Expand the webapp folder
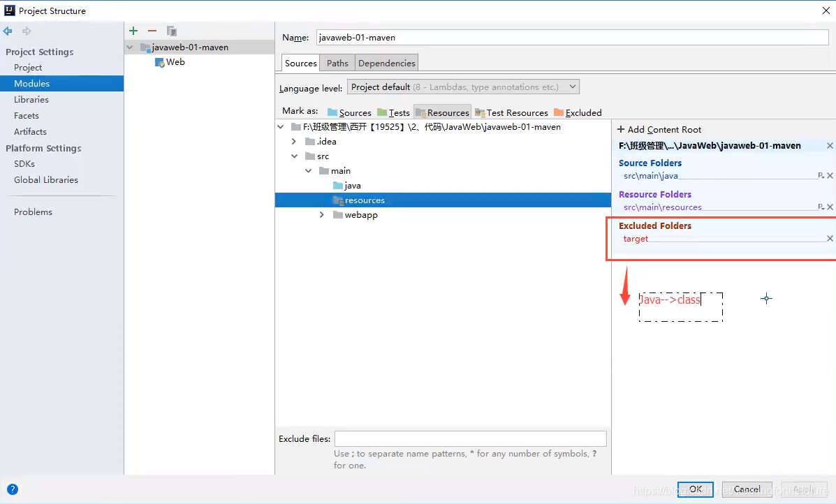 321,215
